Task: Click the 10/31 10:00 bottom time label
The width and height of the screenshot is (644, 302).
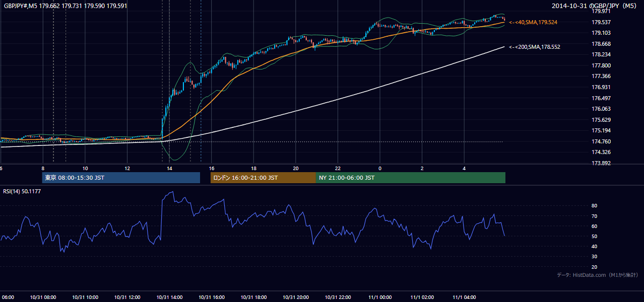Action: coord(85,297)
